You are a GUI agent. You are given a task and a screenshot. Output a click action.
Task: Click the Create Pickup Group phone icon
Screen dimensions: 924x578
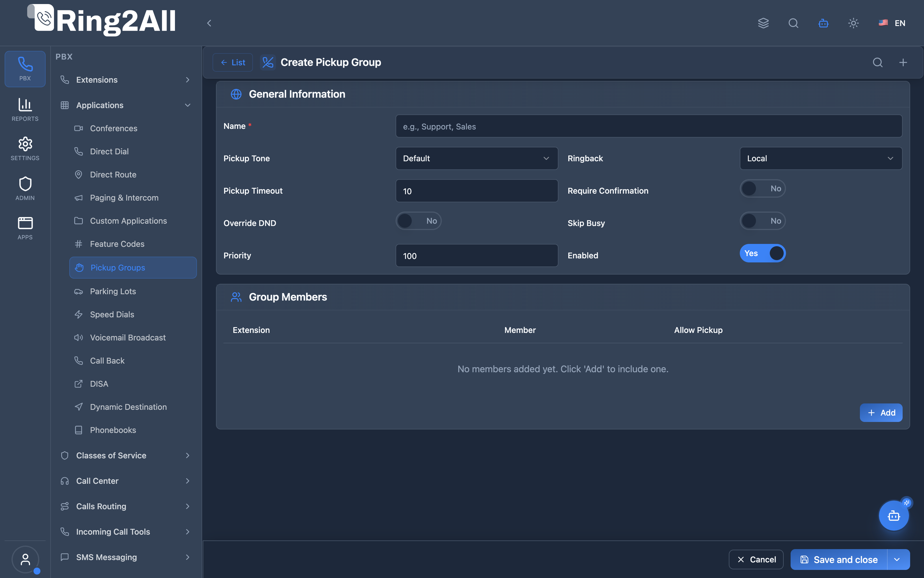pyautogui.click(x=268, y=62)
